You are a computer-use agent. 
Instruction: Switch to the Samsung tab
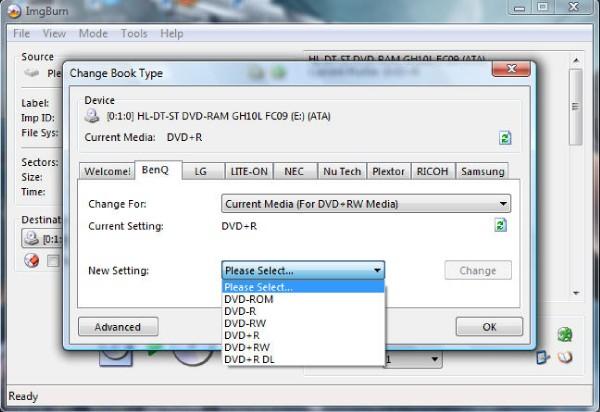click(482, 171)
